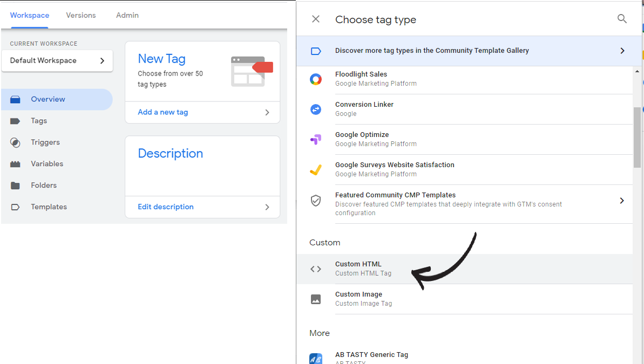Select the Google Optimize icon
The height and width of the screenshot is (364, 644).
315,140
